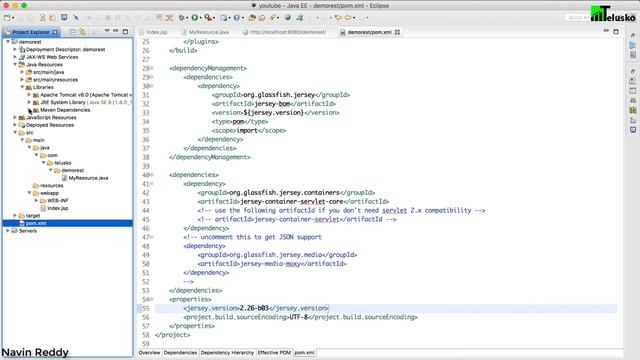Collapse the demorest project root node

tap(8, 42)
